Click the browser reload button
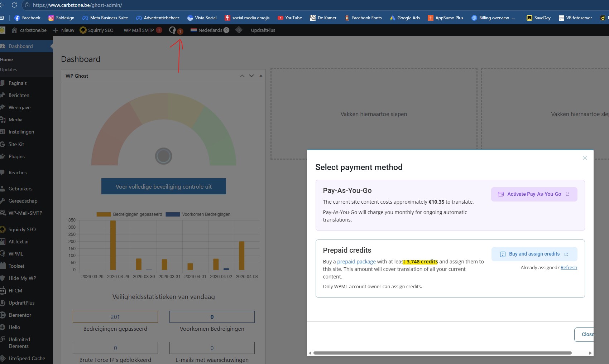 pos(14,5)
